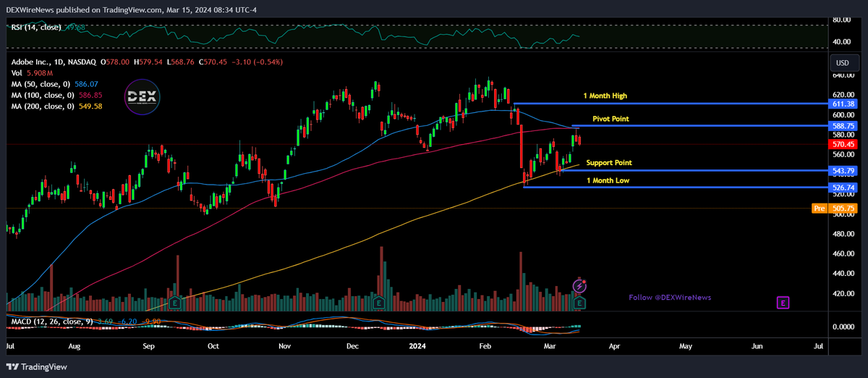Click the March earnings E marker

pyautogui.click(x=580, y=303)
